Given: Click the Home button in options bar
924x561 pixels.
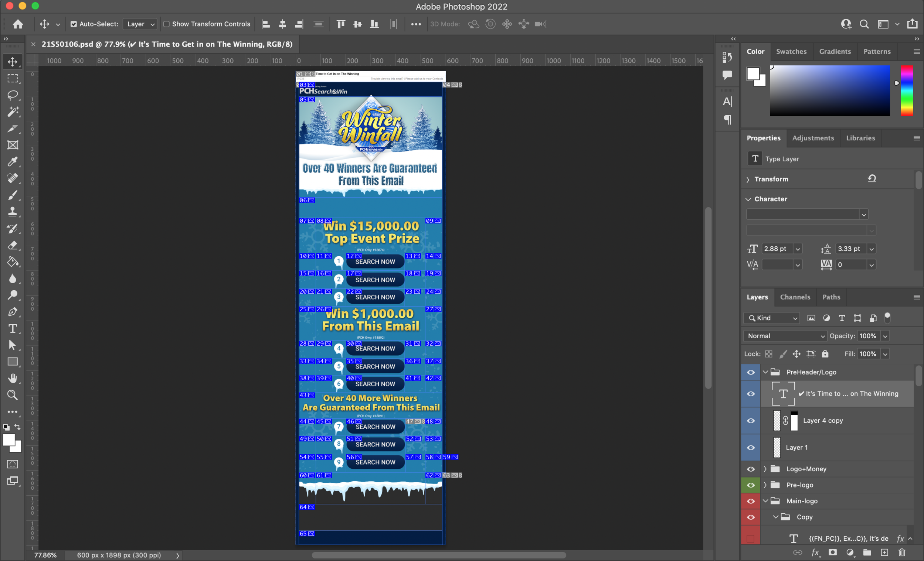Looking at the screenshot, I should (x=18, y=24).
